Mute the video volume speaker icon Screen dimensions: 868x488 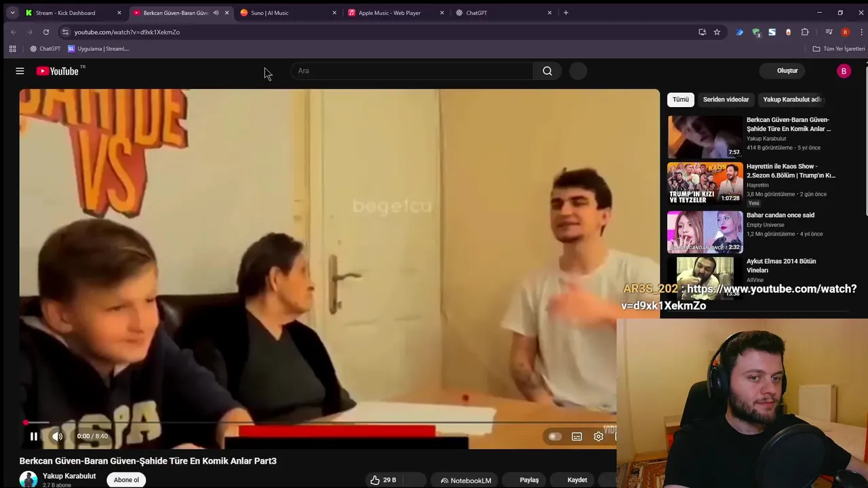[58, 436]
